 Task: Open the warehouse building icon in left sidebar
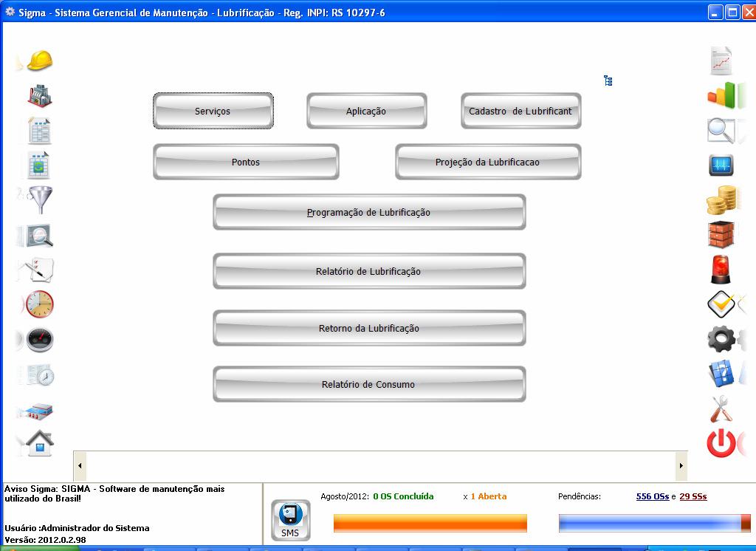click(x=40, y=411)
